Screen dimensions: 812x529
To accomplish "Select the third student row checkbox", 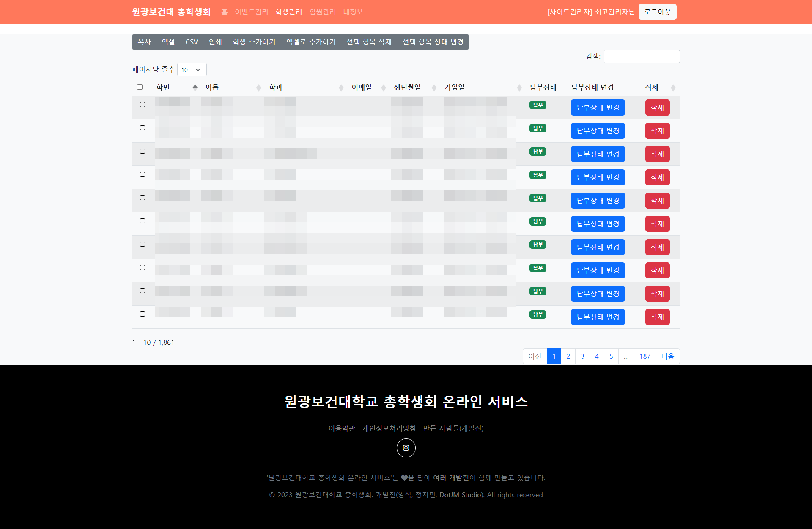I will click(143, 151).
